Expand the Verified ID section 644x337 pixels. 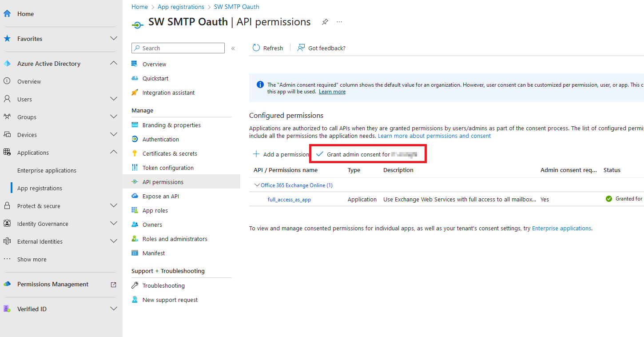(114, 308)
